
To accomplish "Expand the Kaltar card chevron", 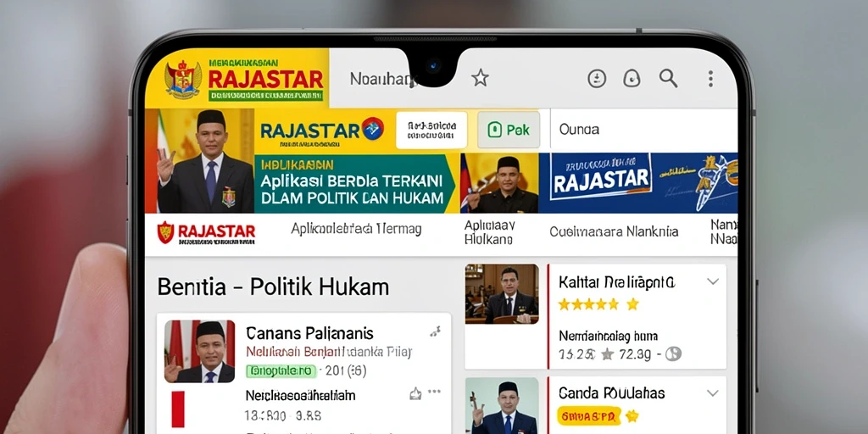I will coord(713,281).
